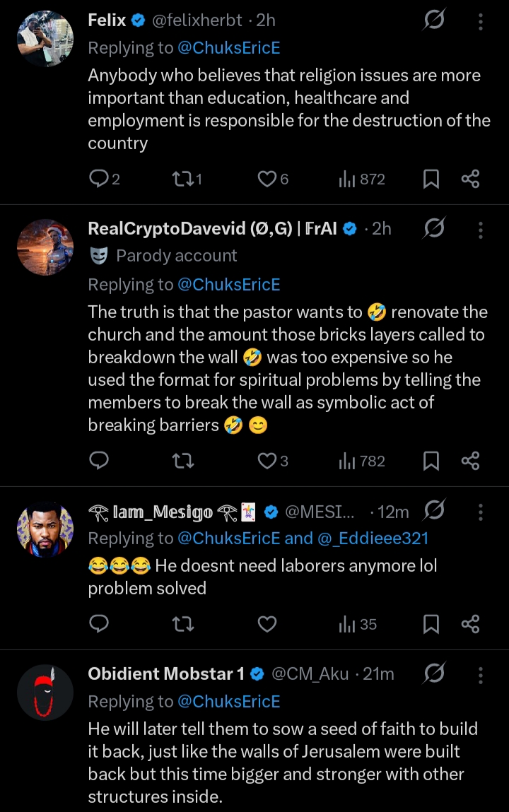Open more options on RealCryptoDavevid's tweet
The image size is (509, 812).
click(x=481, y=229)
